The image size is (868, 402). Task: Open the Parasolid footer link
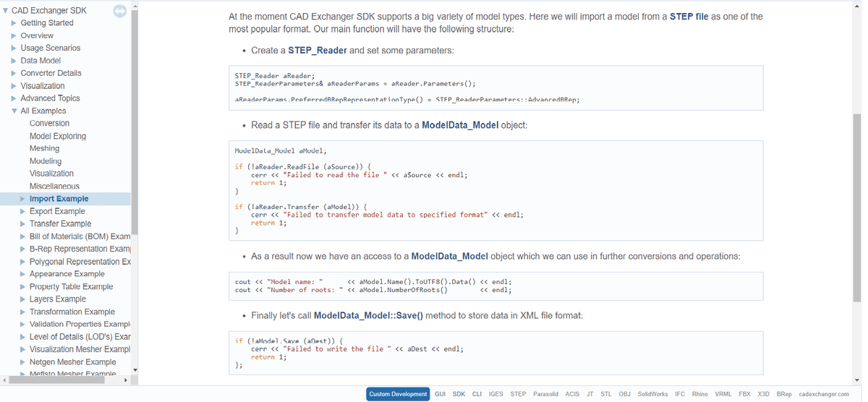[x=546, y=394]
